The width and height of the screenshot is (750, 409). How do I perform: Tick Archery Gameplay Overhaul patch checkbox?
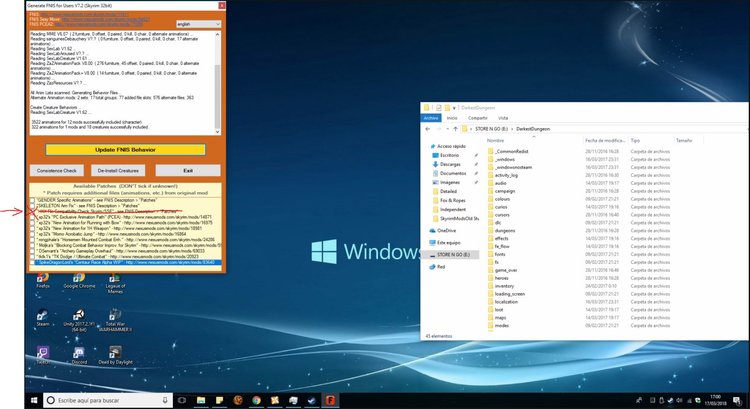pos(32,251)
